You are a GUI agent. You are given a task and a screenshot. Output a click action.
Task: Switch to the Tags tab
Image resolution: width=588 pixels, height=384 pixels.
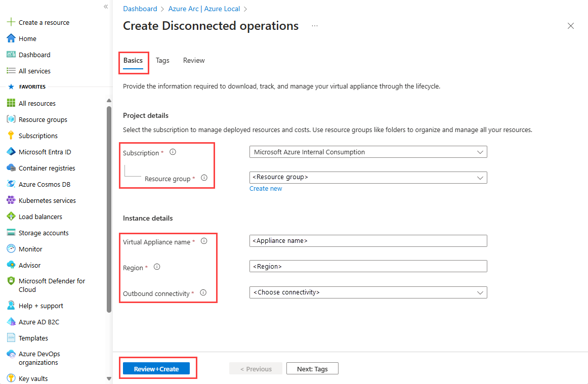pos(162,60)
